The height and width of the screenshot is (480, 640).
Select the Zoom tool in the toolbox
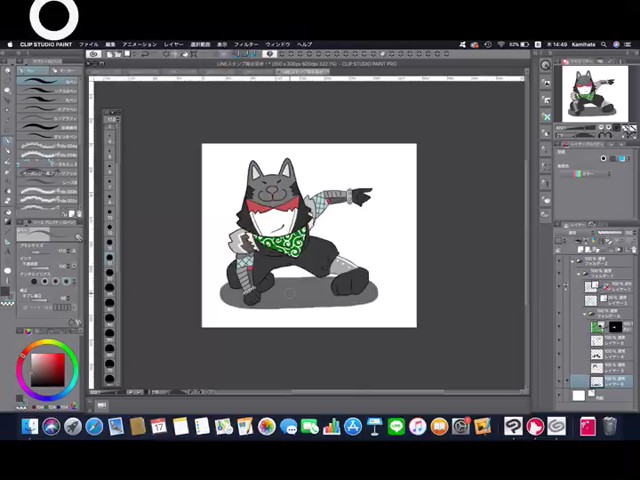point(7,71)
